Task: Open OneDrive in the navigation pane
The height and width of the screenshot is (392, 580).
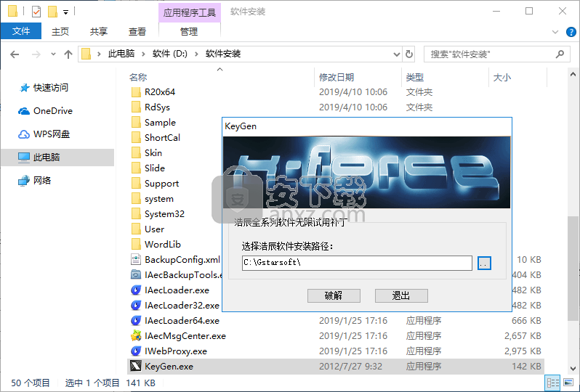Action: tap(53, 111)
